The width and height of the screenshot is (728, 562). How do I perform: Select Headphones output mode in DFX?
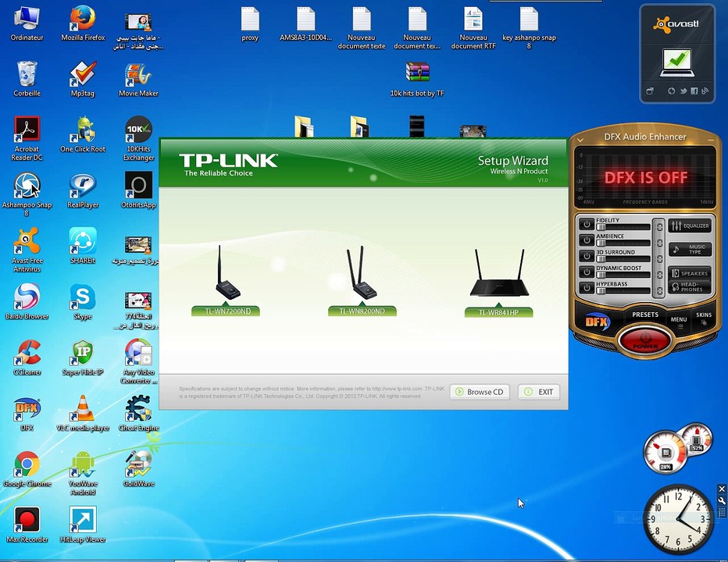(x=690, y=286)
